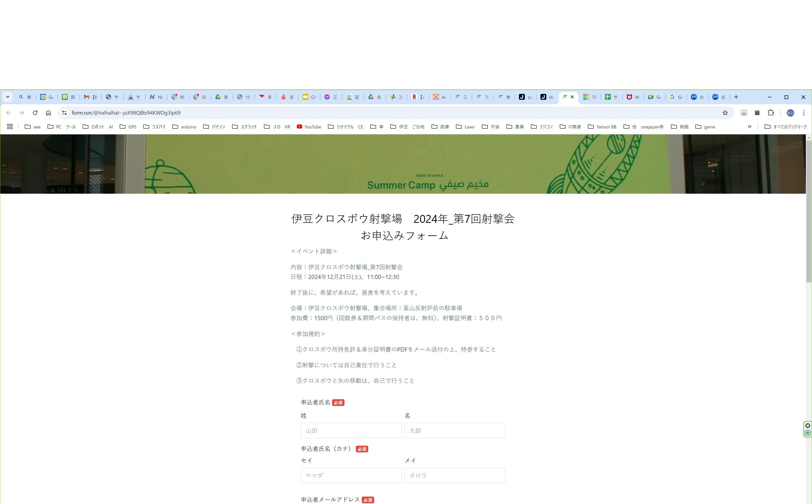Open the apps grid icon in bookmarks bar
The height and width of the screenshot is (504, 812).
point(10,127)
